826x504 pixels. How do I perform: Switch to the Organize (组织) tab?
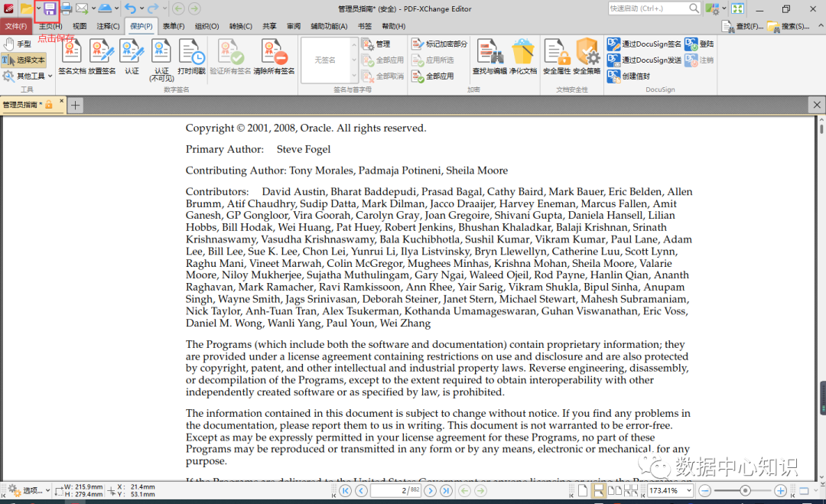click(x=206, y=26)
